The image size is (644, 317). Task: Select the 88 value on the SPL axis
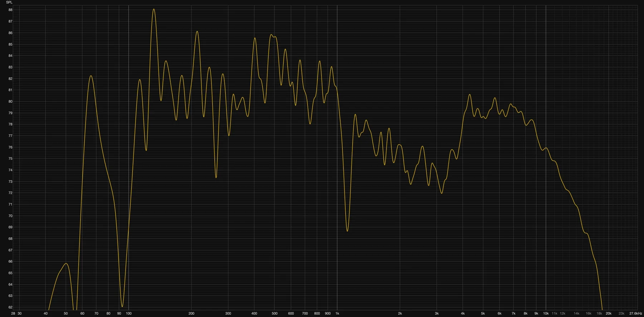click(x=10, y=10)
